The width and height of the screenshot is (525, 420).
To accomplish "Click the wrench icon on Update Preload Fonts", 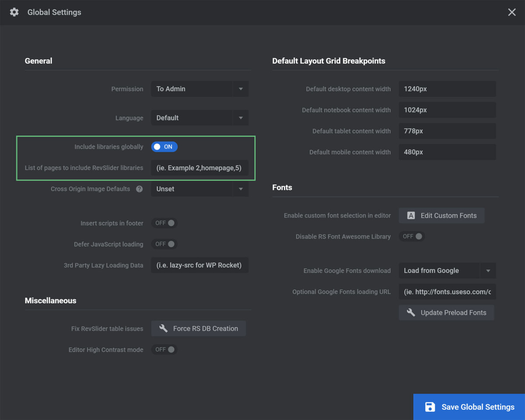I will [x=410, y=312].
